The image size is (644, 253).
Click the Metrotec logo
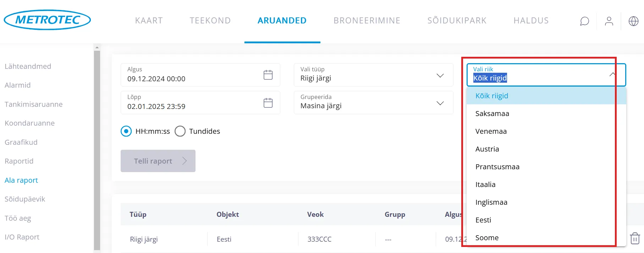[47, 20]
